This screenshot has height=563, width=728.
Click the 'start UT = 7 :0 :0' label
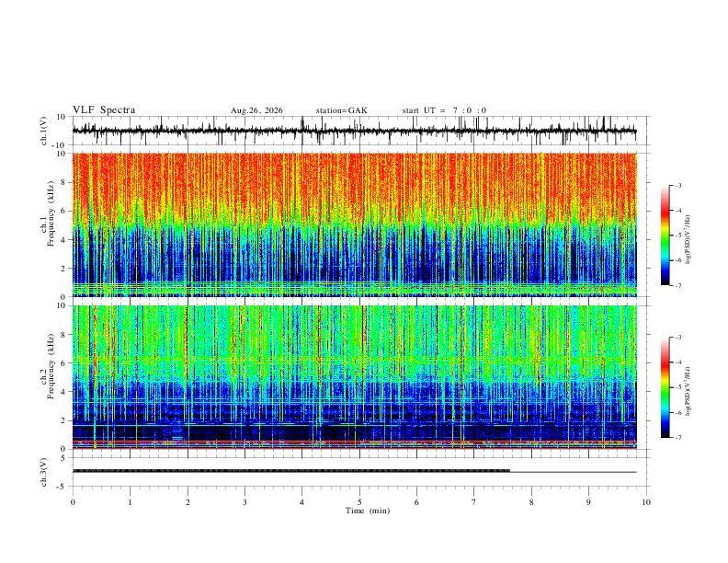444,110
